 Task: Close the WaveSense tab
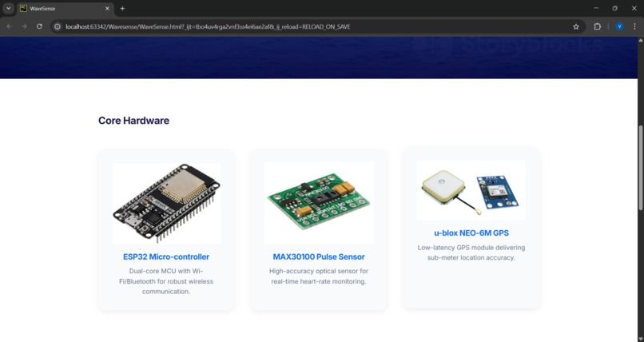click(107, 8)
